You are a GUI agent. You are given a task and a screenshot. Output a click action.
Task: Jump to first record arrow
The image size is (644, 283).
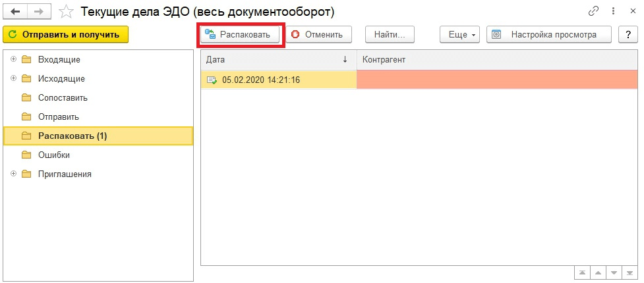click(x=582, y=272)
